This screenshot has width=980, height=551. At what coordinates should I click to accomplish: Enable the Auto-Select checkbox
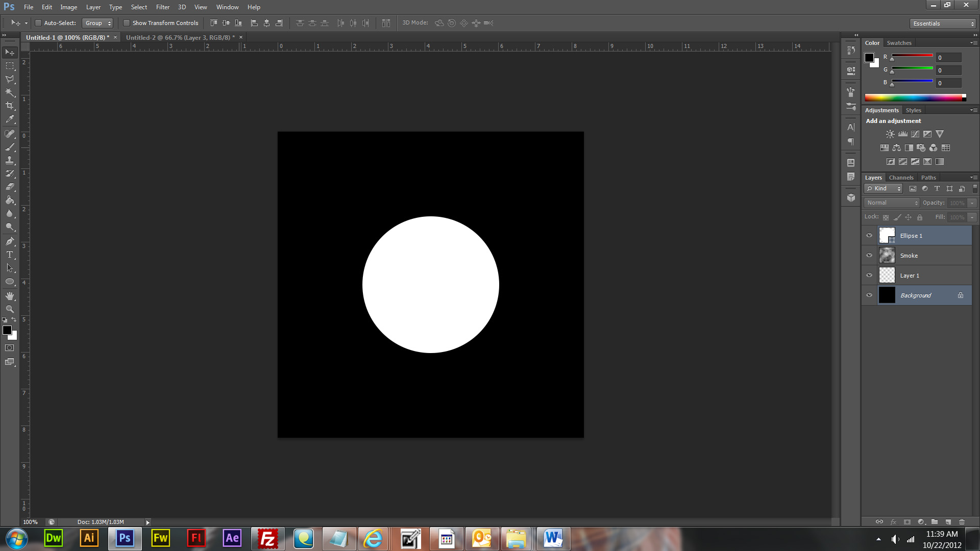38,23
